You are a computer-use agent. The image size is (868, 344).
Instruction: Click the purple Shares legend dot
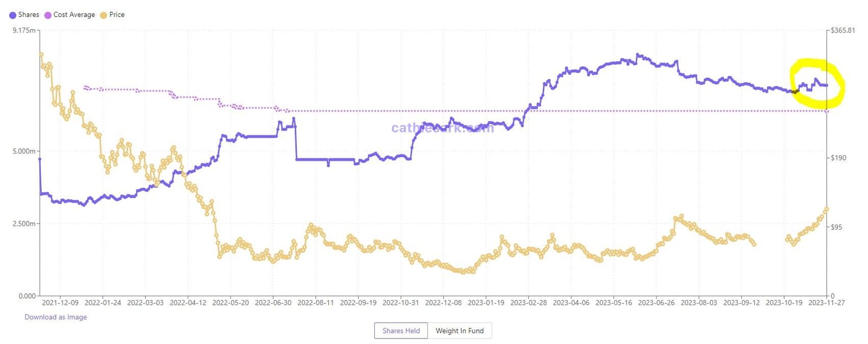click(14, 15)
